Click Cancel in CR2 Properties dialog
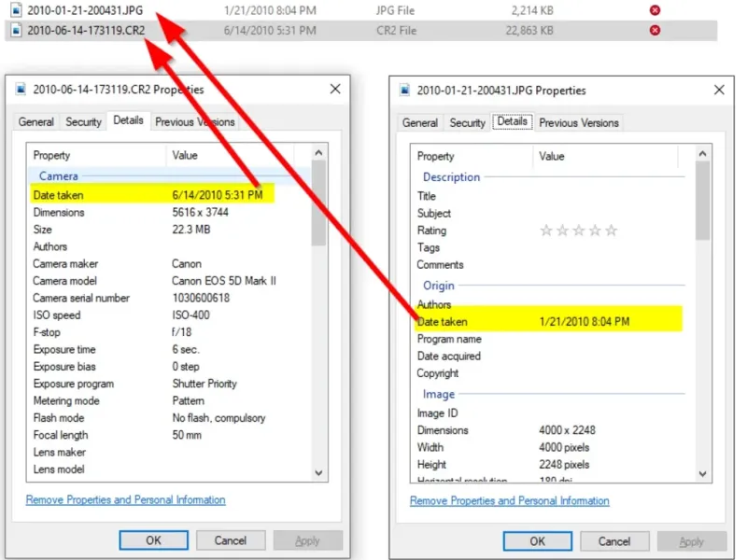Screen dimensions: 747x560 tap(231, 540)
